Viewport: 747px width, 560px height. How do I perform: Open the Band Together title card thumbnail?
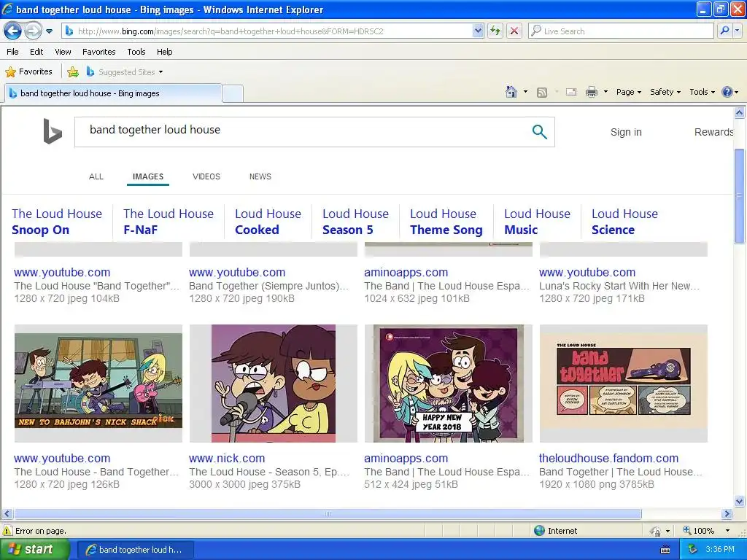click(x=623, y=384)
